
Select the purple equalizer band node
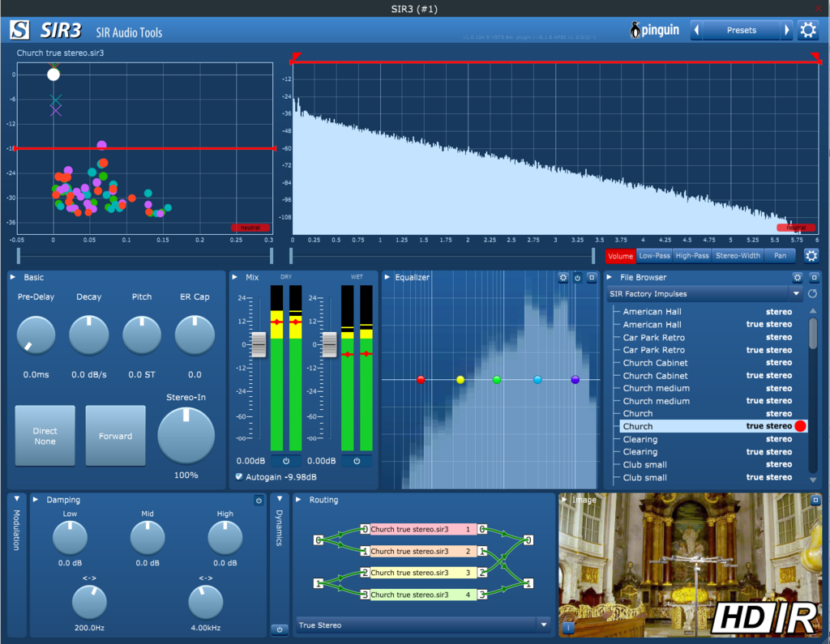575,379
